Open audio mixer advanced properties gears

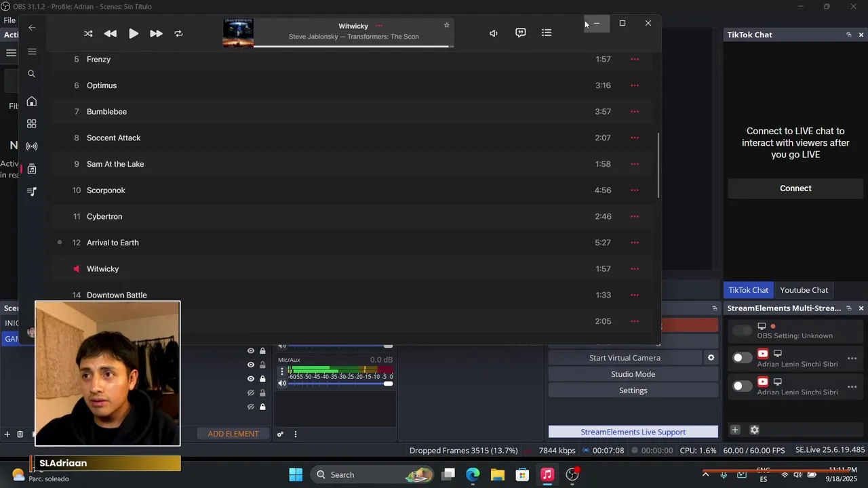[x=280, y=434]
